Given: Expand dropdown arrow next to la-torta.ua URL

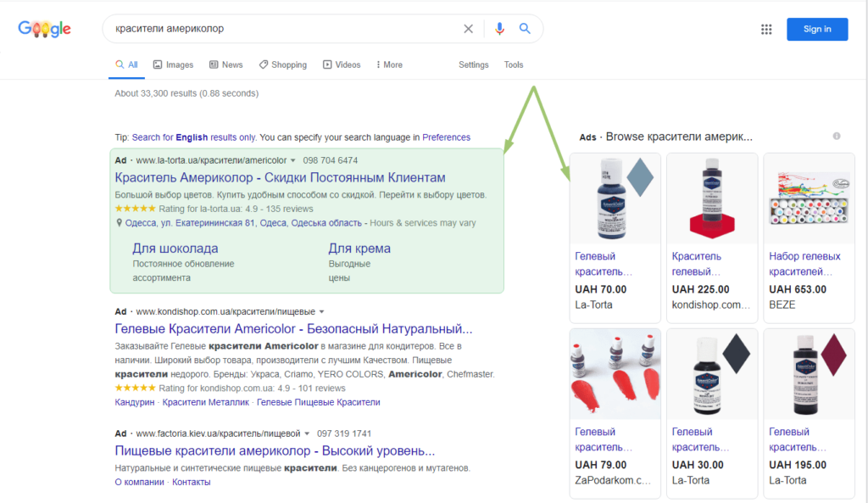Looking at the screenshot, I should [292, 160].
